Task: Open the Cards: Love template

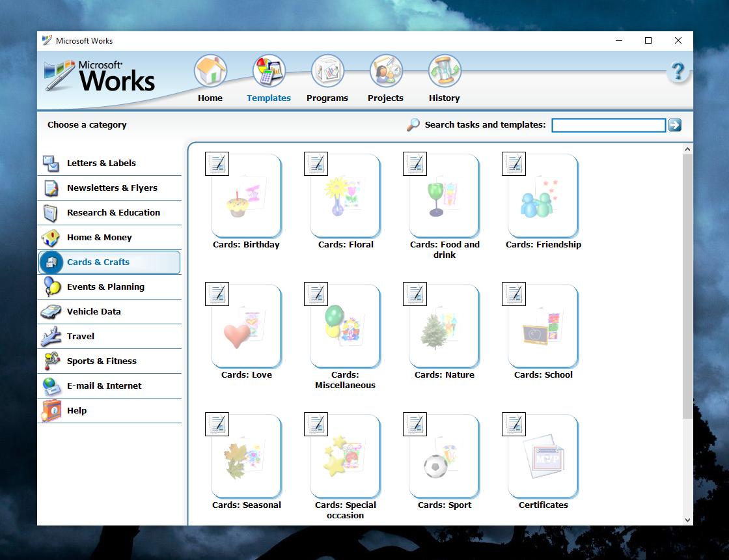Action: [246, 327]
